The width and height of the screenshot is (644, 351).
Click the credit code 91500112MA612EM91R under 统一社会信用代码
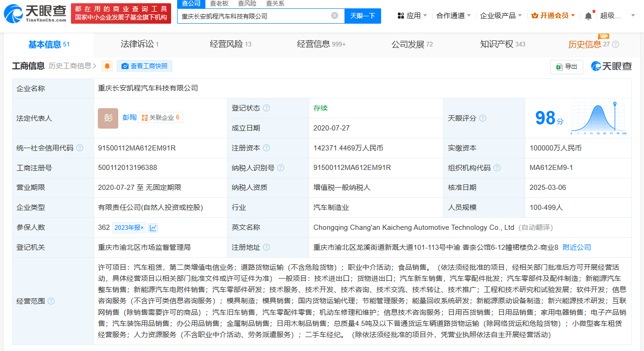[137, 148]
